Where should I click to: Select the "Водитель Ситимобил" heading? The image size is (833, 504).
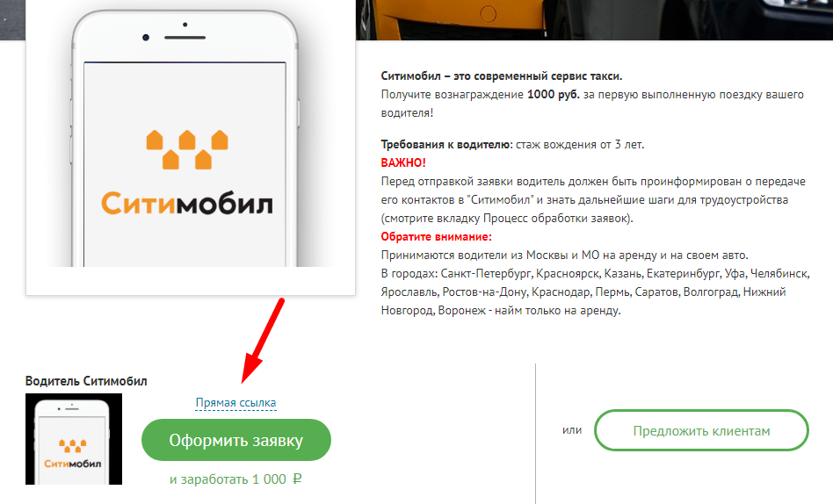click(86, 381)
